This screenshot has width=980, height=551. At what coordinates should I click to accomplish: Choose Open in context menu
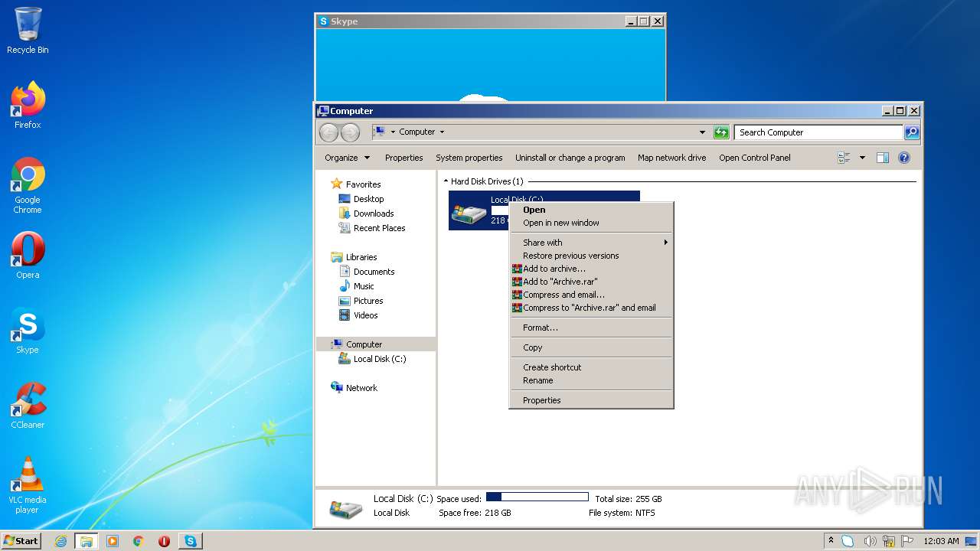591,210
